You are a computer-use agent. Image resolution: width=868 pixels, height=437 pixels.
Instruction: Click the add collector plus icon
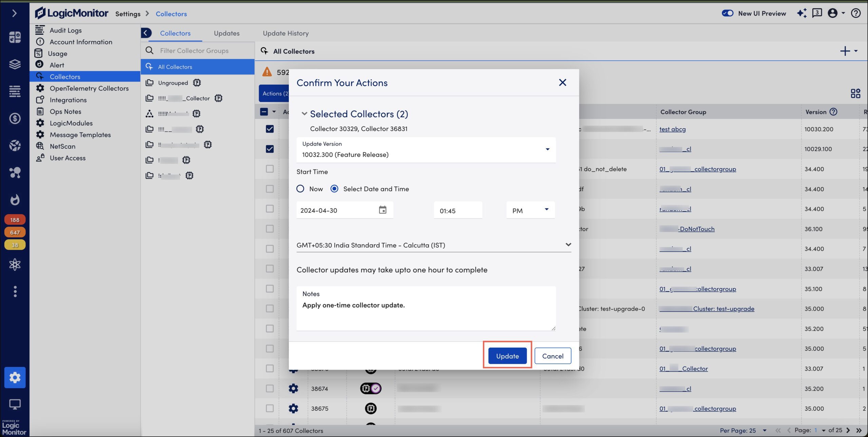[845, 51]
